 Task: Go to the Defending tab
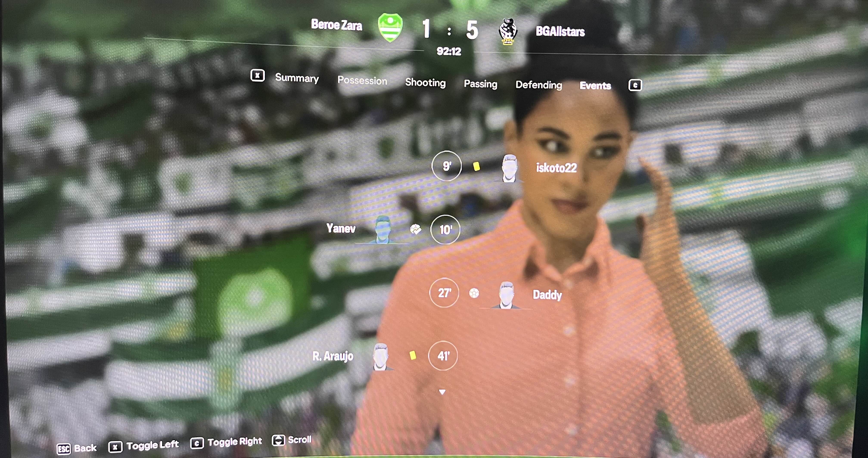[x=539, y=85]
